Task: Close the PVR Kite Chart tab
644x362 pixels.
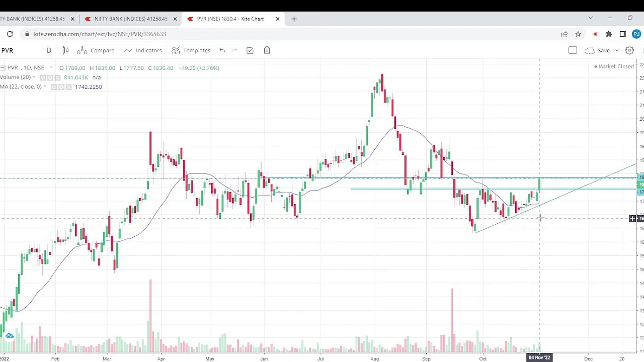Action: tap(278, 19)
